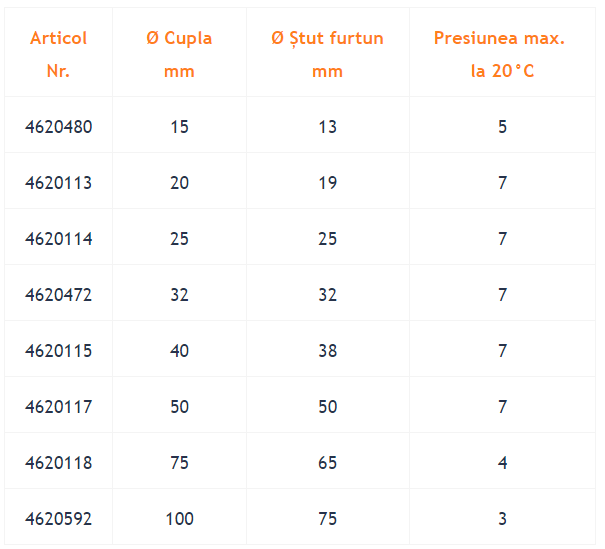Select the cupla value 15
Viewport: 605px width, 549px height.
(179, 127)
